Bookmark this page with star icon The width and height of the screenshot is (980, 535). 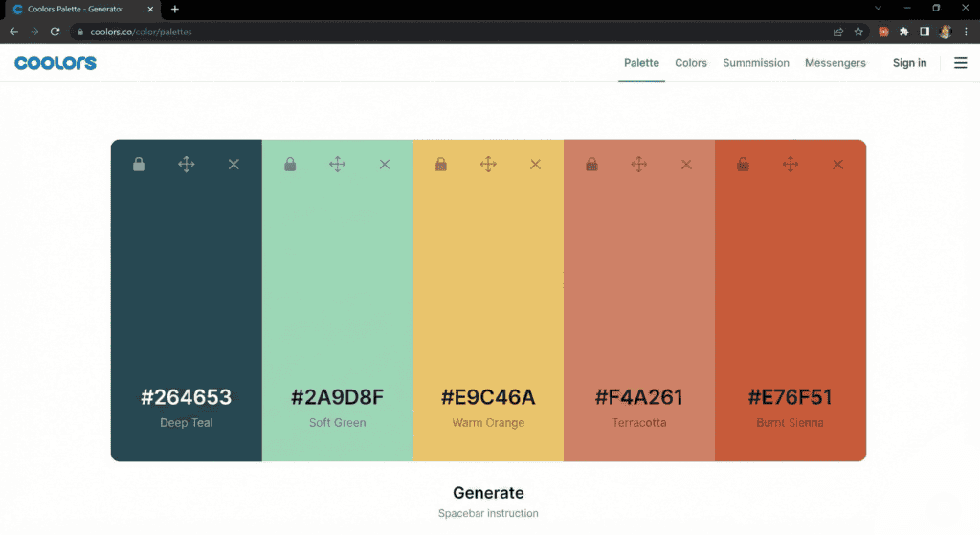click(x=858, y=32)
